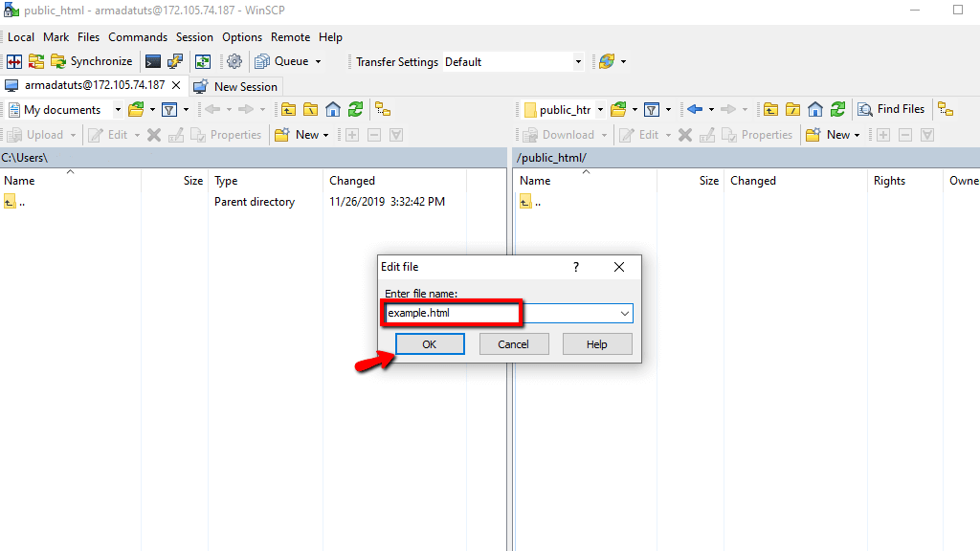Toggle local directory tree icon

[383, 110]
